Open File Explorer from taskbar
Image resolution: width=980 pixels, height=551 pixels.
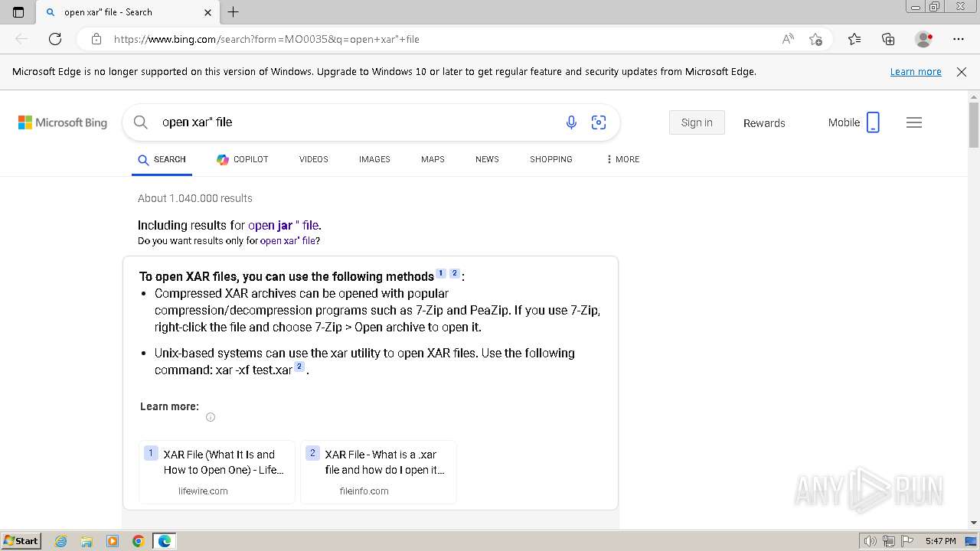tap(87, 541)
